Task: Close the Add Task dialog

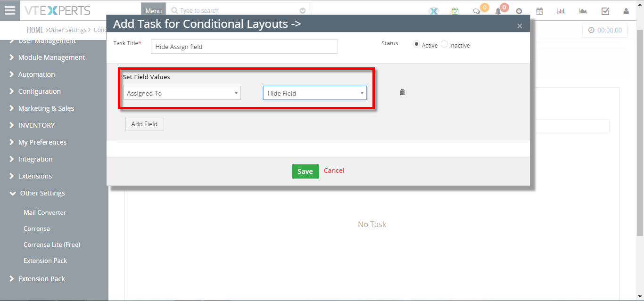Action: [x=520, y=26]
